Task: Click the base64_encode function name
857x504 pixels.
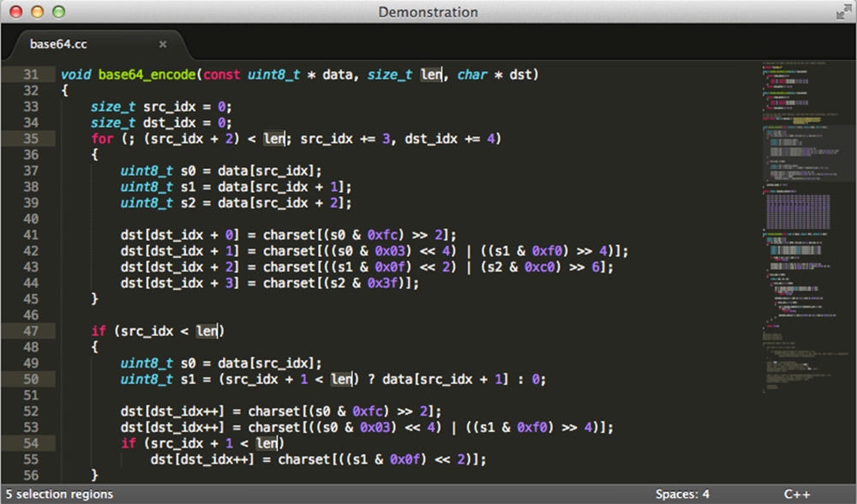Action: [147, 75]
